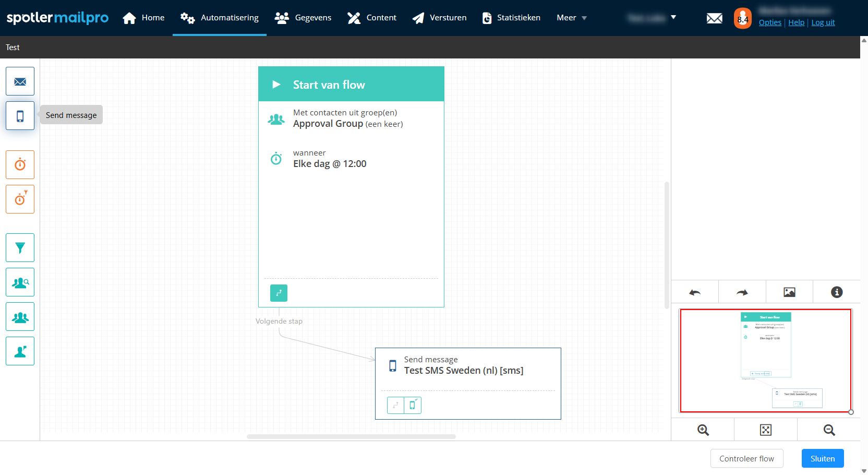The image size is (868, 475).
Task: Click the next-step connector button in Start block
Action: tap(279, 293)
